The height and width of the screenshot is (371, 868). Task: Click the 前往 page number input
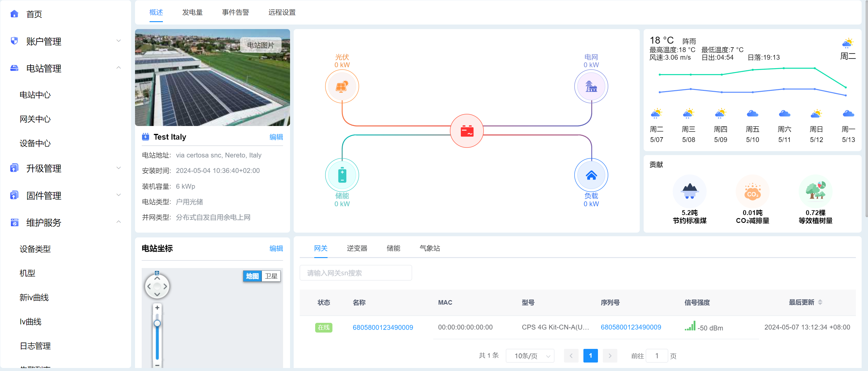click(x=657, y=356)
